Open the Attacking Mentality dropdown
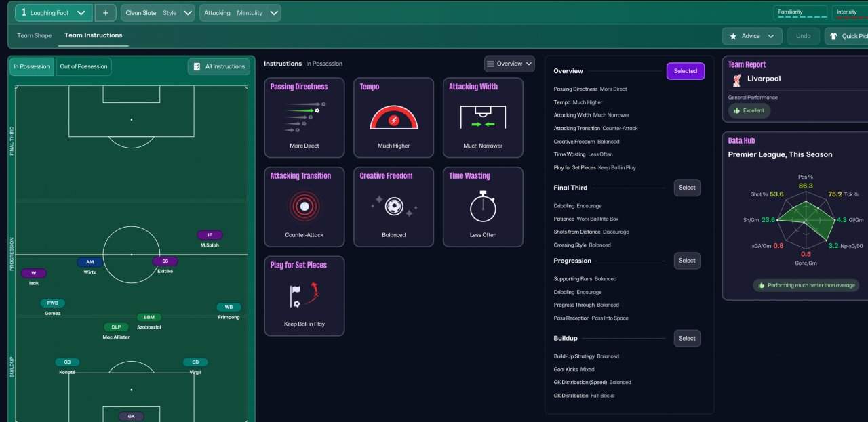 pos(240,12)
